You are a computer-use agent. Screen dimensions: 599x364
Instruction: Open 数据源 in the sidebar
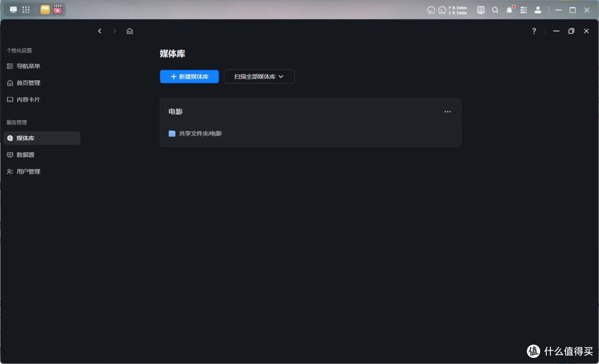point(42,155)
